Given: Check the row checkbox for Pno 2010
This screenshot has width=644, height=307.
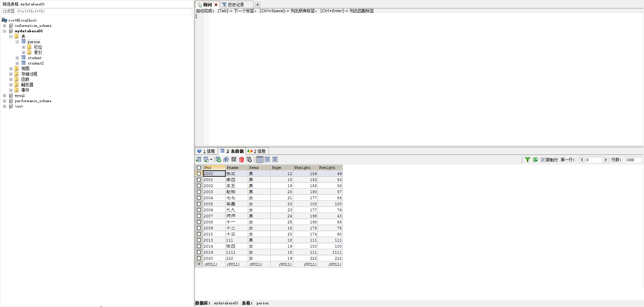Looking at the screenshot, I should click(199, 234).
